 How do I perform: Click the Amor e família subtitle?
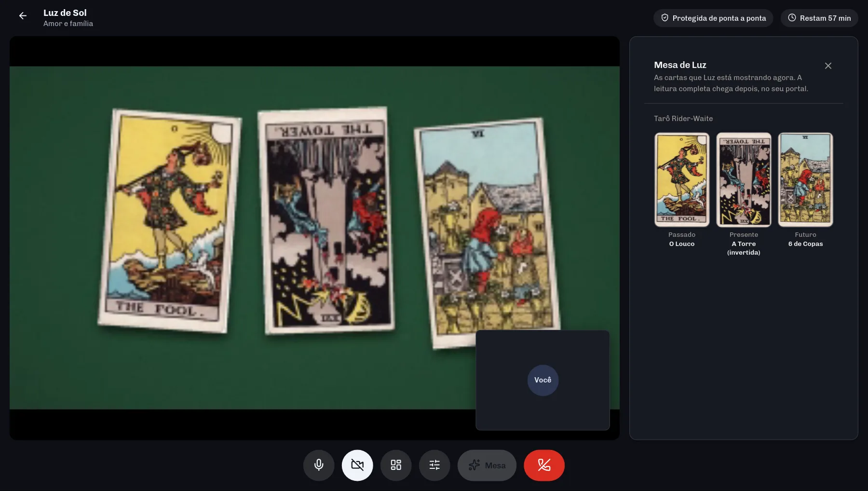pyautogui.click(x=68, y=24)
